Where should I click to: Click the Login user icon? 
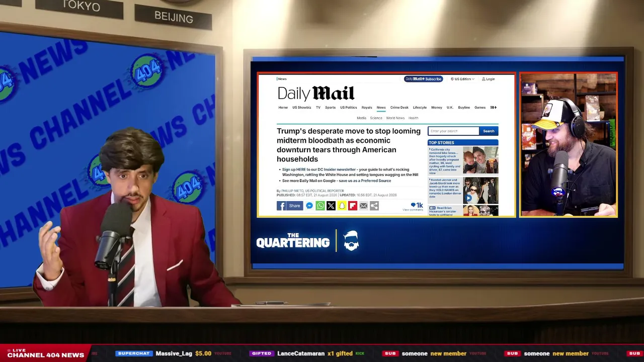coord(484,79)
